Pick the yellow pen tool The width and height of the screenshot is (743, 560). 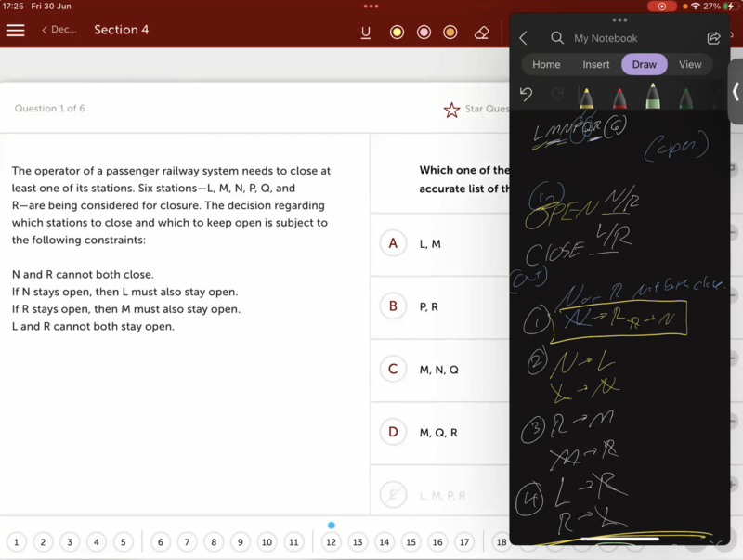click(586, 97)
